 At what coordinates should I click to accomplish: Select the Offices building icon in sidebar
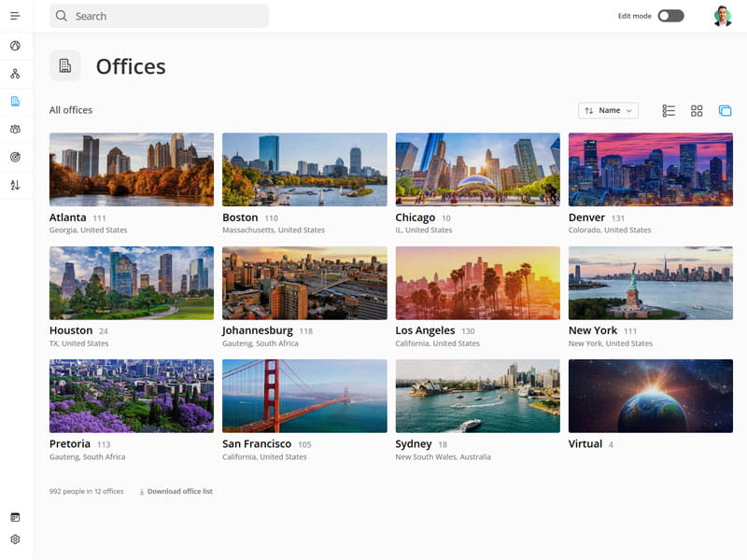click(x=14, y=100)
